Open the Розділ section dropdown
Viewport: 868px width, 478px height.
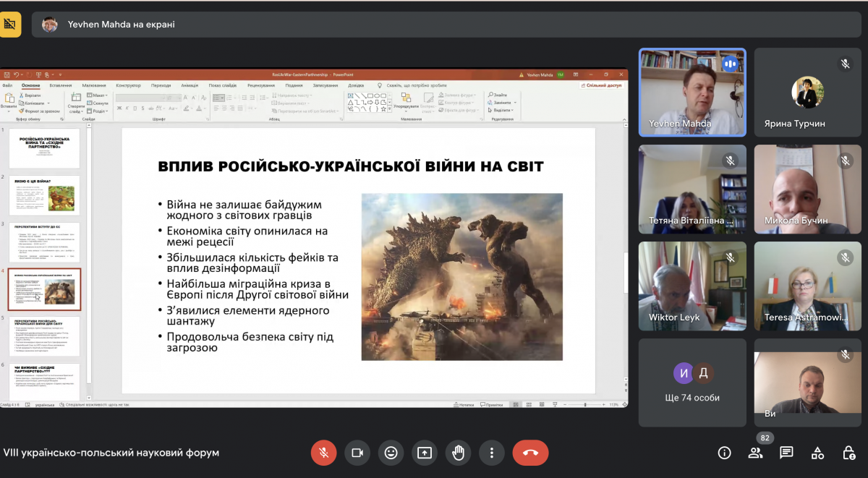[98, 111]
